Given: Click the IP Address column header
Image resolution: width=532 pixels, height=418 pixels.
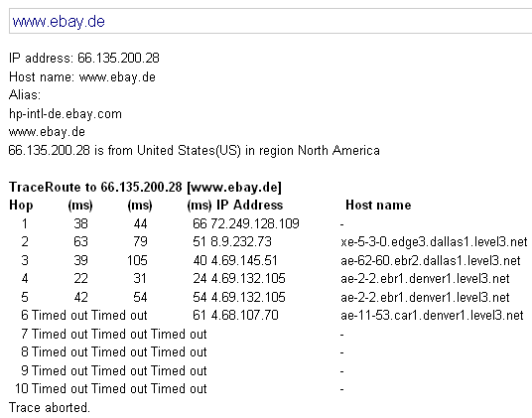Looking at the screenshot, I should [x=250, y=205].
